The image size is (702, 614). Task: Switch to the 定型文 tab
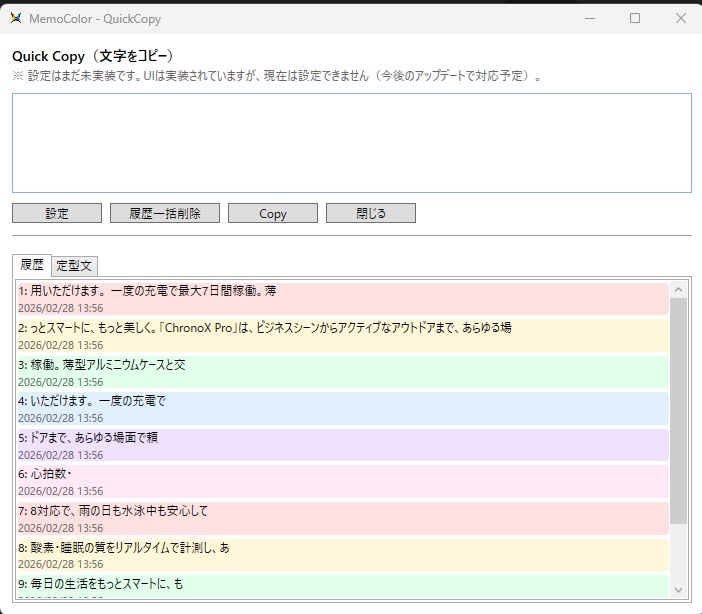(74, 266)
